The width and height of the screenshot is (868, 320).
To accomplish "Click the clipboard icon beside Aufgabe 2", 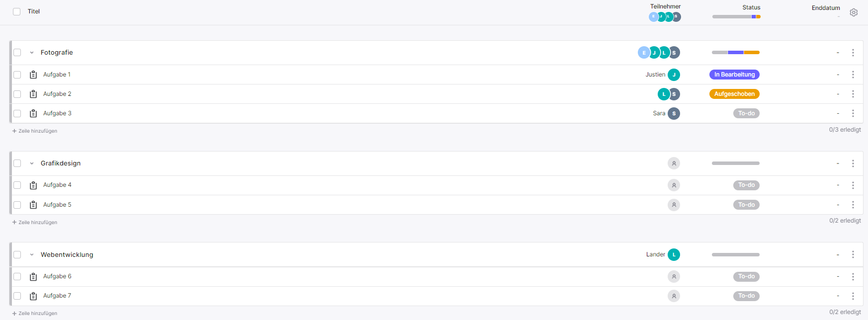I will [x=33, y=94].
